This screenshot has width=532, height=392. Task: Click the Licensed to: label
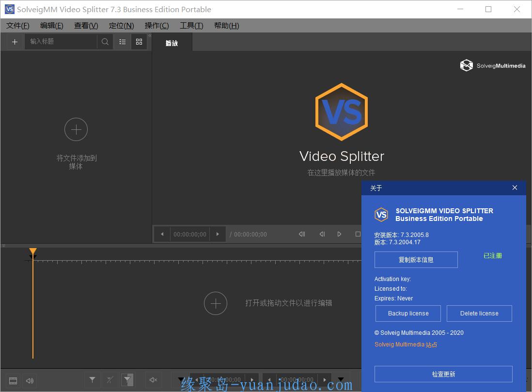(x=391, y=288)
